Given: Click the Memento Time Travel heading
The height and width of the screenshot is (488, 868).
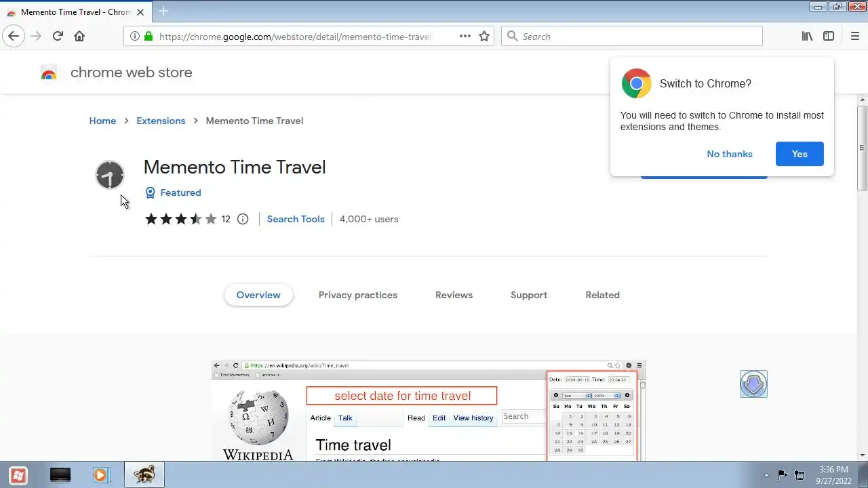Looking at the screenshot, I should (235, 167).
